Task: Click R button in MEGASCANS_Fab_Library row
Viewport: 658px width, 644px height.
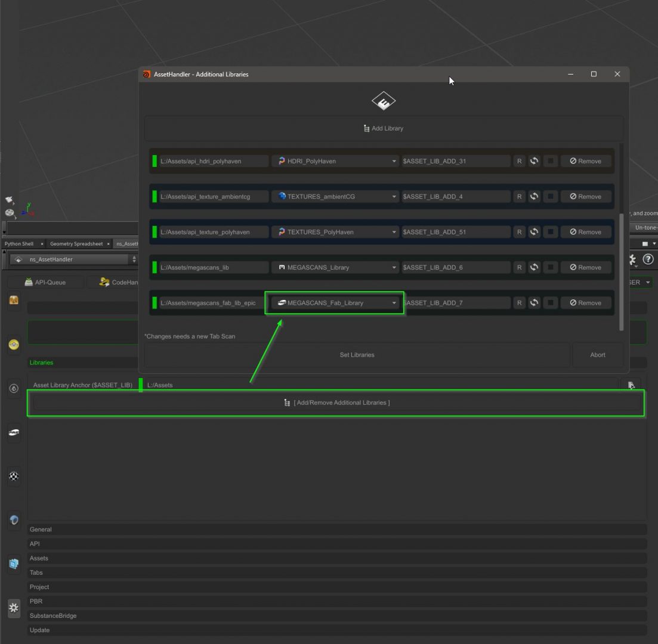Action: pos(519,303)
